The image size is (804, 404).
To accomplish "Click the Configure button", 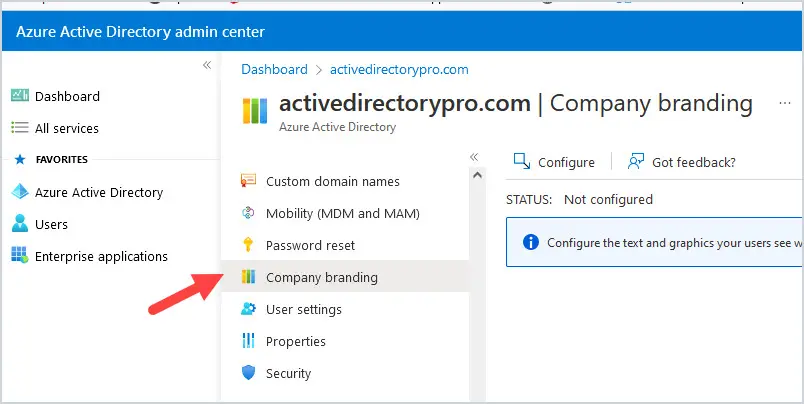I will (554, 162).
